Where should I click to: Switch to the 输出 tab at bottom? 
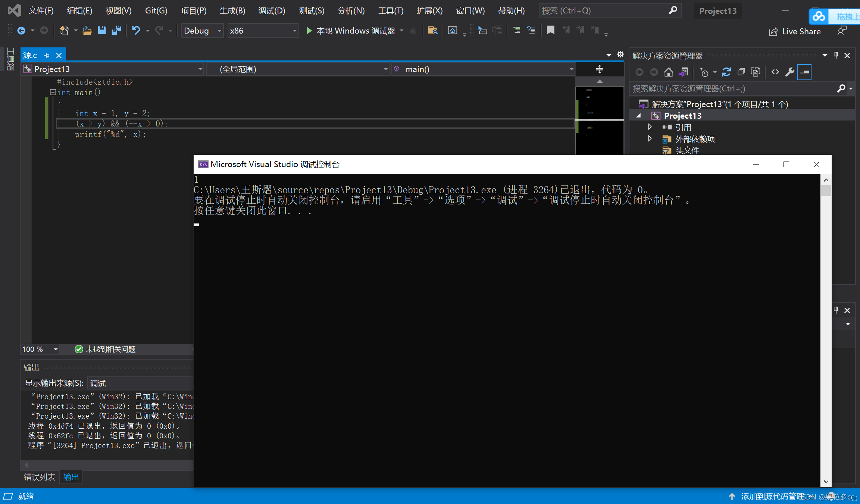[x=71, y=477]
